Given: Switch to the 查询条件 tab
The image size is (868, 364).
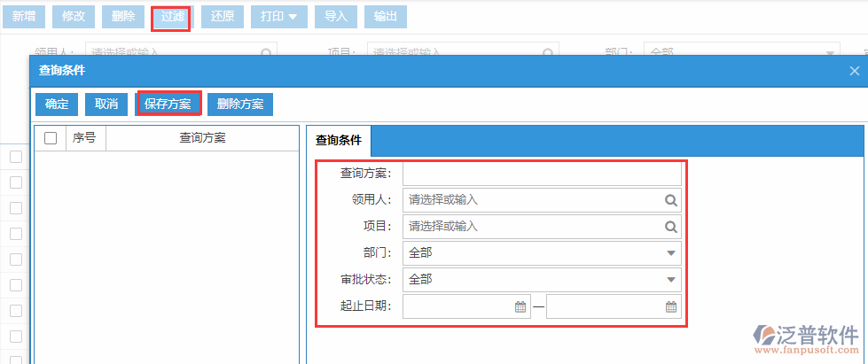Looking at the screenshot, I should (x=338, y=141).
